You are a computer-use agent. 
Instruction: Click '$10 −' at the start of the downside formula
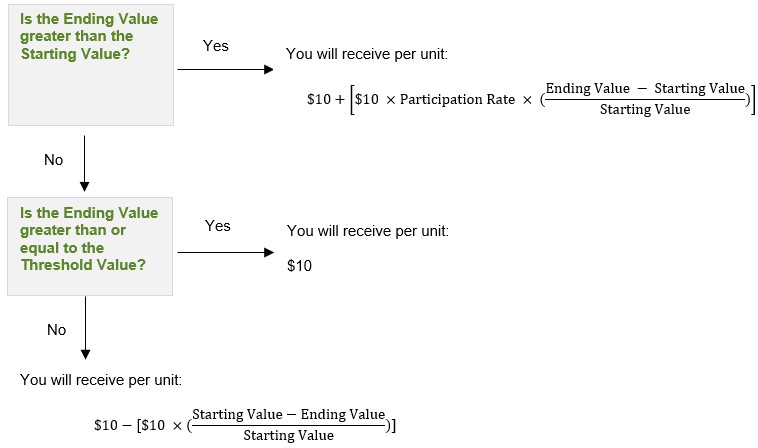(x=113, y=425)
